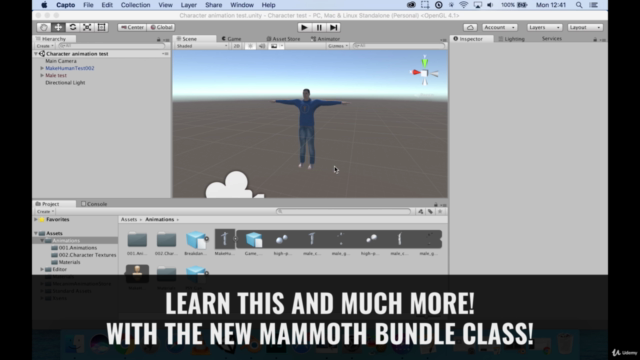The image size is (640, 360).
Task: Toggle Global handle rotation button
Action: (162, 27)
